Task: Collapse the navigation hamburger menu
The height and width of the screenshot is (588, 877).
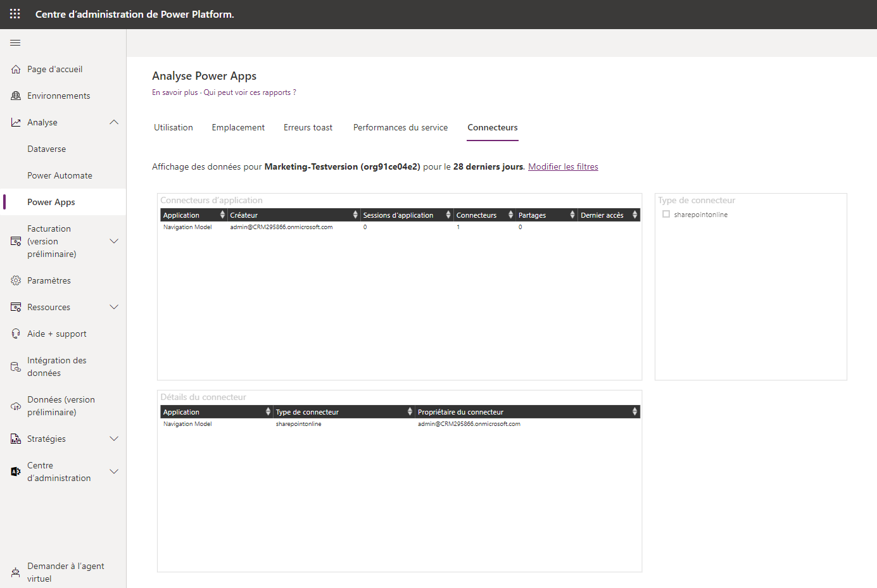Action: click(15, 43)
